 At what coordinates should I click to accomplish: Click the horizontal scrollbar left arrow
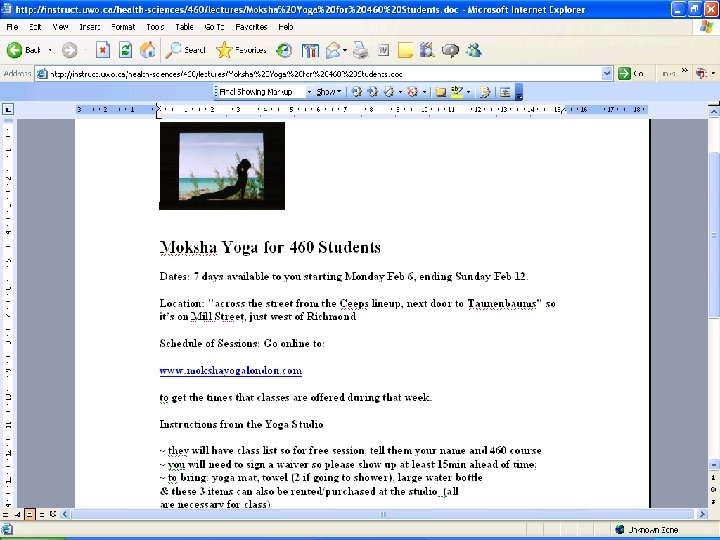[x=65, y=514]
